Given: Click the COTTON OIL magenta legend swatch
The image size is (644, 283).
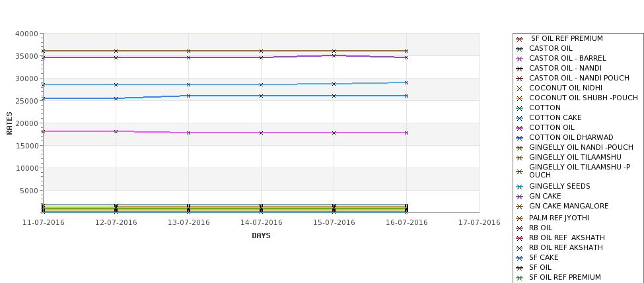Looking at the screenshot, I should (520, 128).
